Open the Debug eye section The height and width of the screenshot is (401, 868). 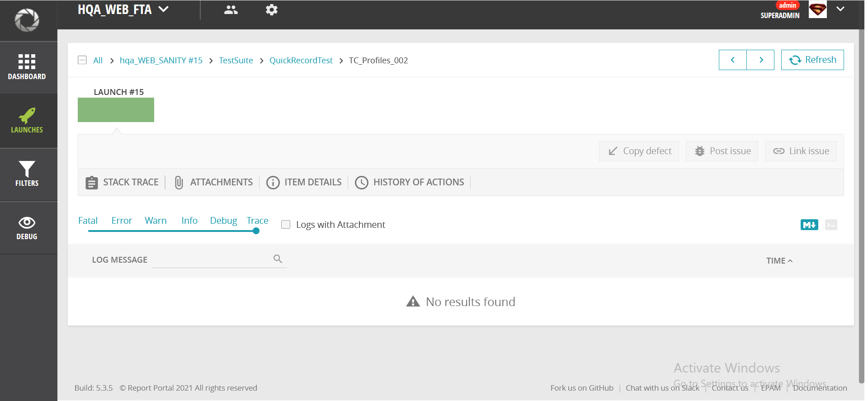27,227
